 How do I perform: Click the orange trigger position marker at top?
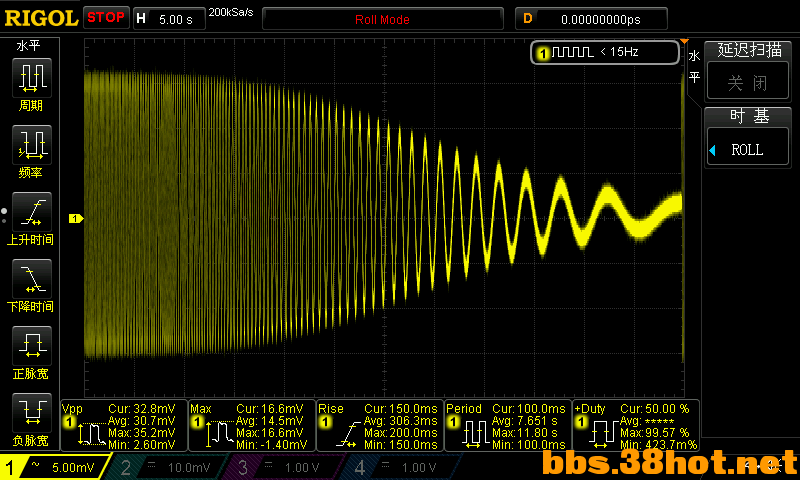(684, 41)
